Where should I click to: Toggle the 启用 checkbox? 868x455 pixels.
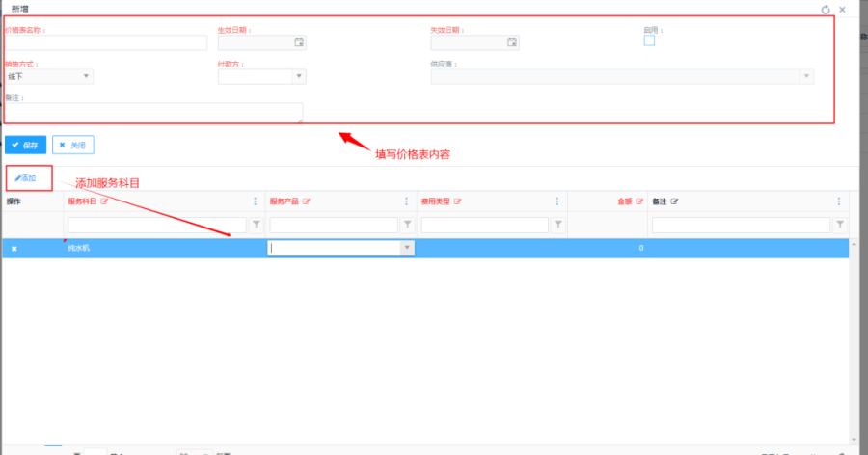click(x=649, y=40)
